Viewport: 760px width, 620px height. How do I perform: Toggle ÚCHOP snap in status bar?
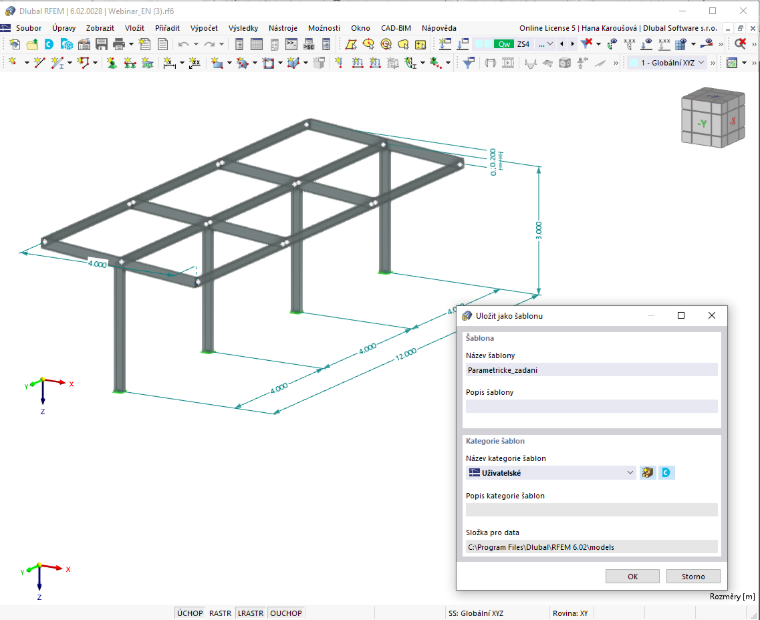coord(190,613)
